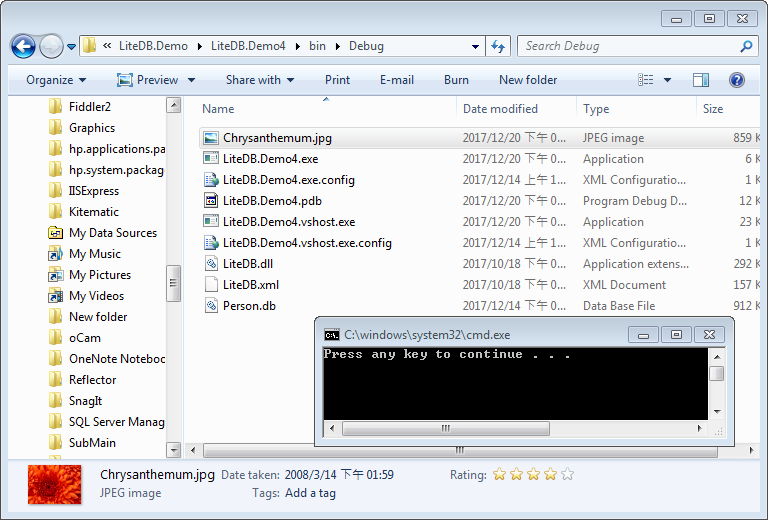Open the recent pages dropdown arrow
Image resolution: width=768 pixels, height=520 pixels.
tap(72, 47)
